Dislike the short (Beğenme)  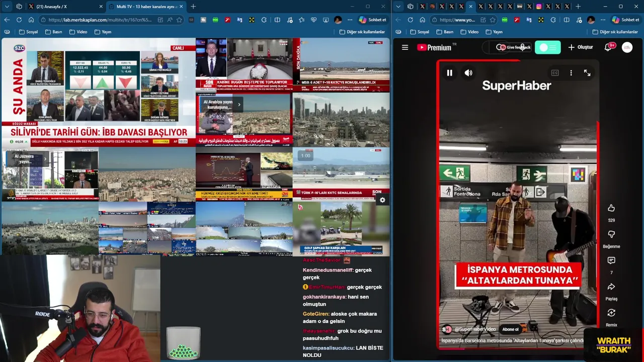pyautogui.click(x=611, y=234)
